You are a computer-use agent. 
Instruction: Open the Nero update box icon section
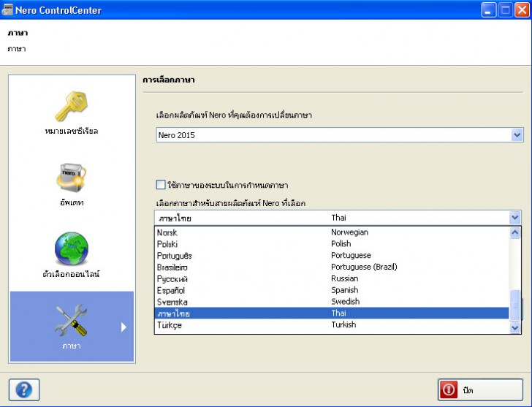point(72,185)
